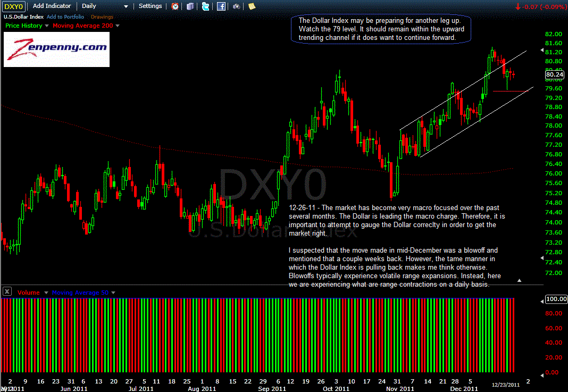Select the red horizontal line at 79 level
The height and width of the screenshot is (392, 568).
(511, 91)
